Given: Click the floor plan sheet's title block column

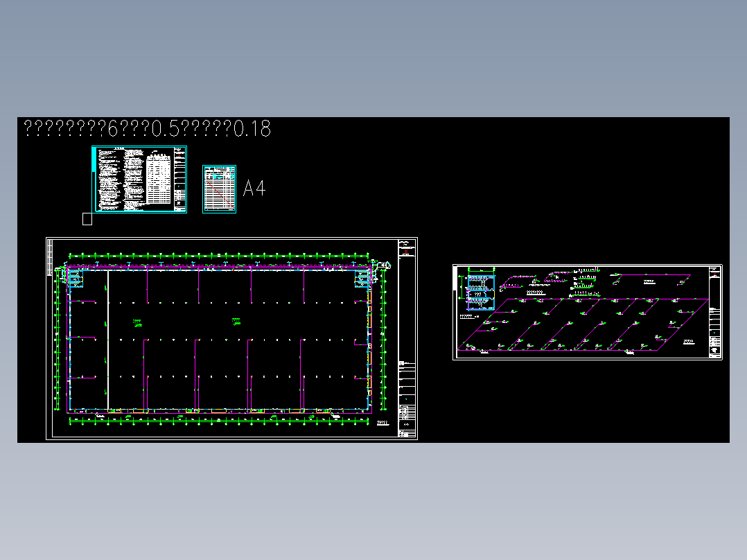Looking at the screenshot, I should click(407, 338).
